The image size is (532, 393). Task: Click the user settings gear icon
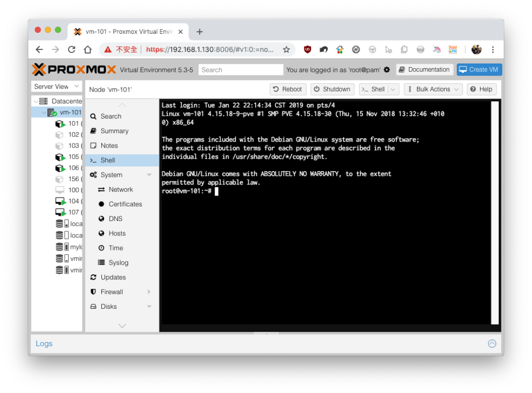click(x=387, y=70)
